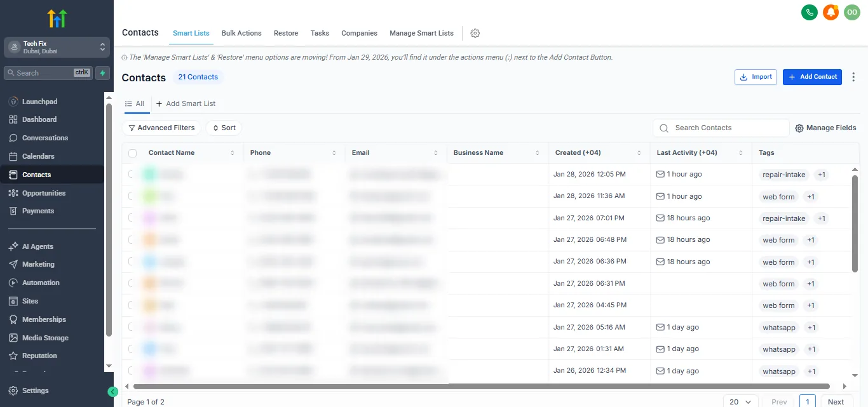Click Add Smart List

pos(186,103)
